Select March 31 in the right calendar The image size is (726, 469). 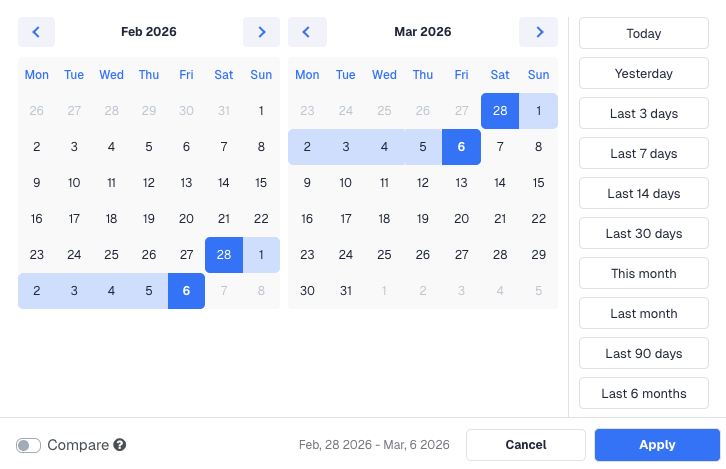(x=346, y=291)
